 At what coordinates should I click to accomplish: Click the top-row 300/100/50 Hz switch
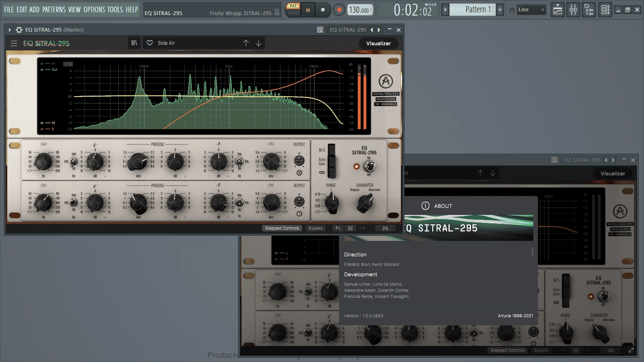pyautogui.click(x=74, y=162)
